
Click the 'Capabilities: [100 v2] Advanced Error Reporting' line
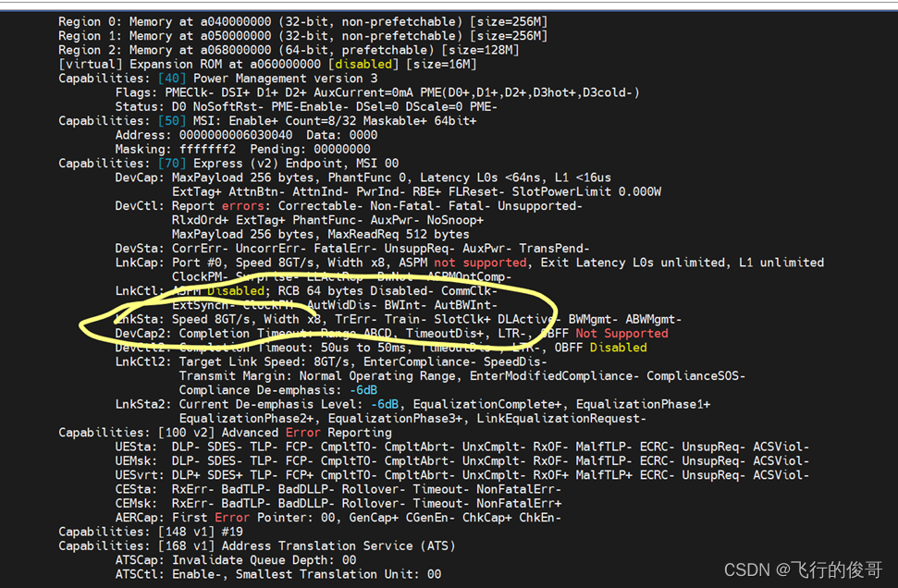click(x=225, y=433)
